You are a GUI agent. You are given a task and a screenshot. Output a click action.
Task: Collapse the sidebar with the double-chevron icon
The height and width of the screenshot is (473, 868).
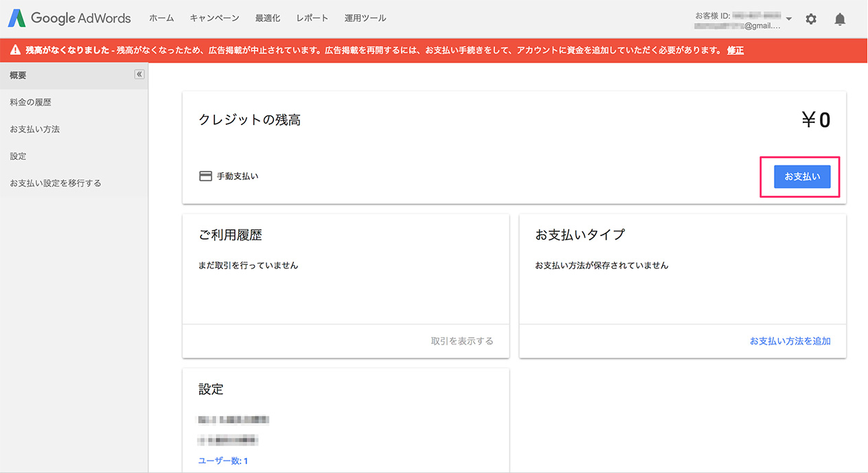point(139,74)
